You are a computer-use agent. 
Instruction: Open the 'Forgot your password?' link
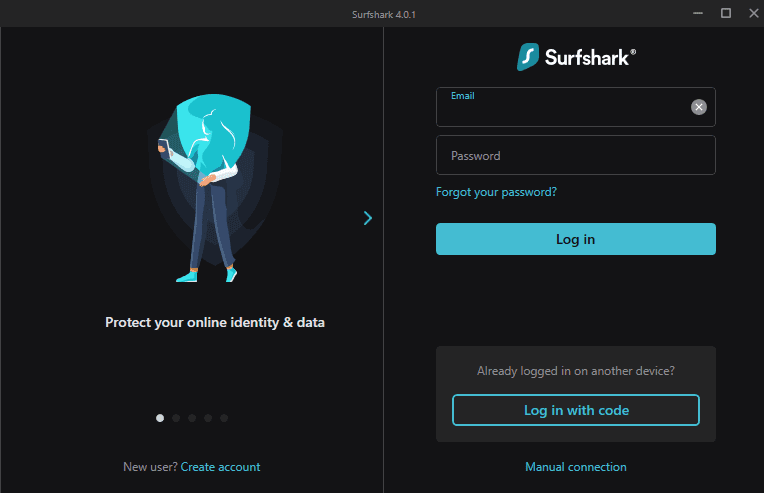[x=496, y=192]
